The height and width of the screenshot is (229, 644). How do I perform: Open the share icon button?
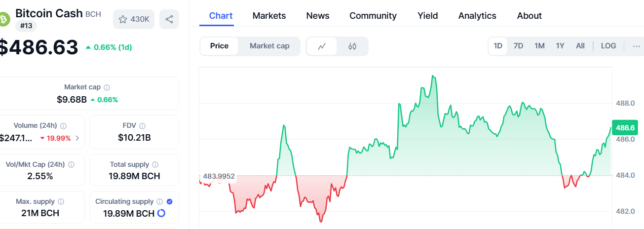tap(169, 19)
